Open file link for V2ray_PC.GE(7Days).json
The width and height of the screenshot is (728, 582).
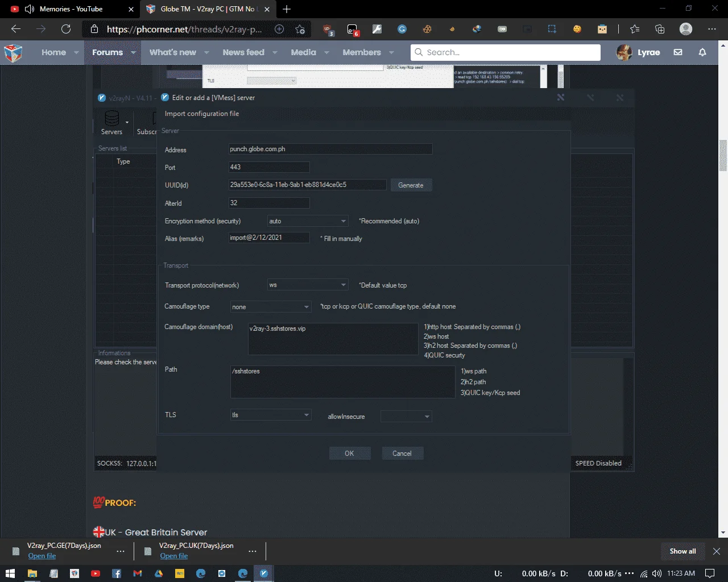(42, 556)
